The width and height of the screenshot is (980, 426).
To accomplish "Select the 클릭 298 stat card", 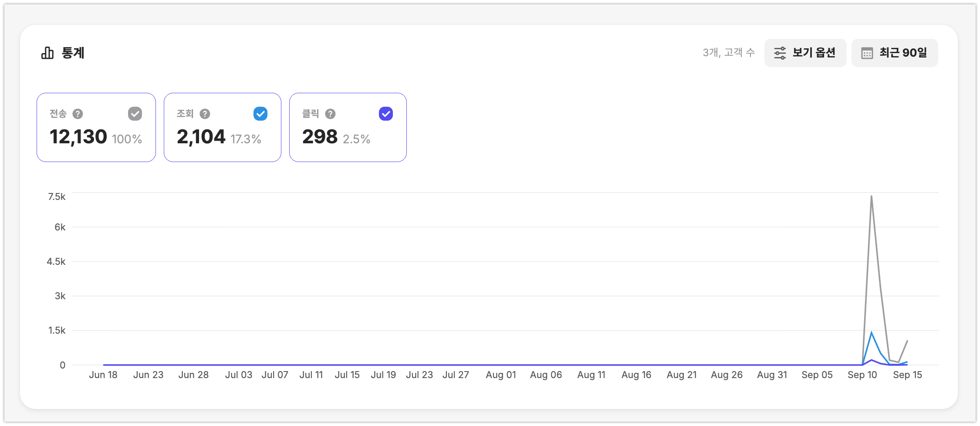I will 348,127.
